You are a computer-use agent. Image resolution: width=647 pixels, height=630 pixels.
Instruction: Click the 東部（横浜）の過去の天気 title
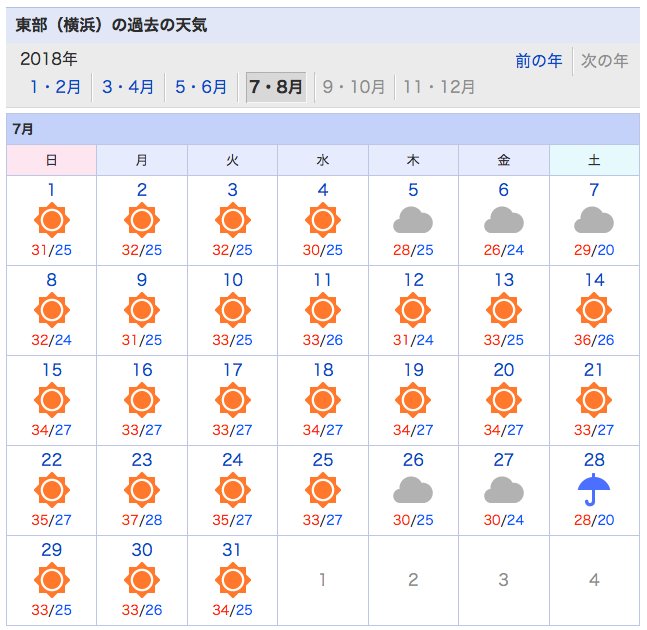click(x=111, y=25)
